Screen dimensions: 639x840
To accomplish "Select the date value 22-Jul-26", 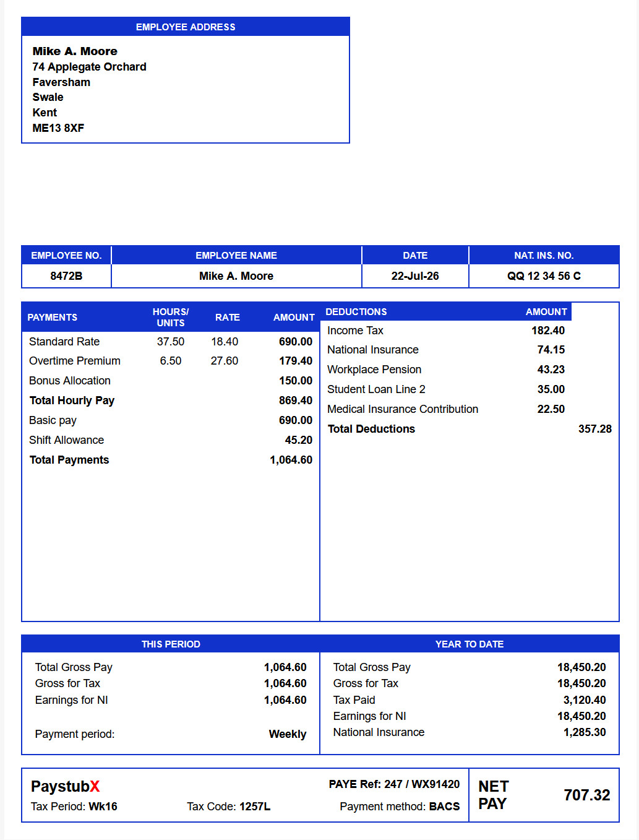I will pyautogui.click(x=415, y=276).
